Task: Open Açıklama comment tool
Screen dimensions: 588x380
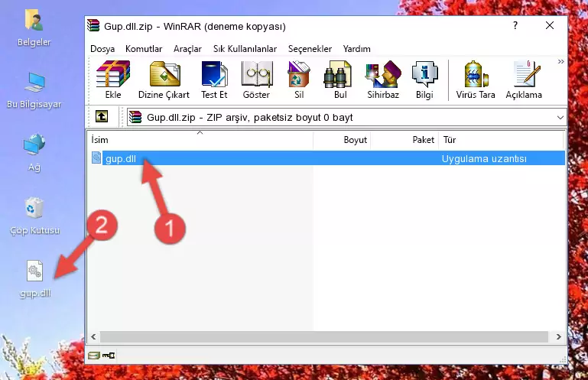Action: click(x=524, y=80)
